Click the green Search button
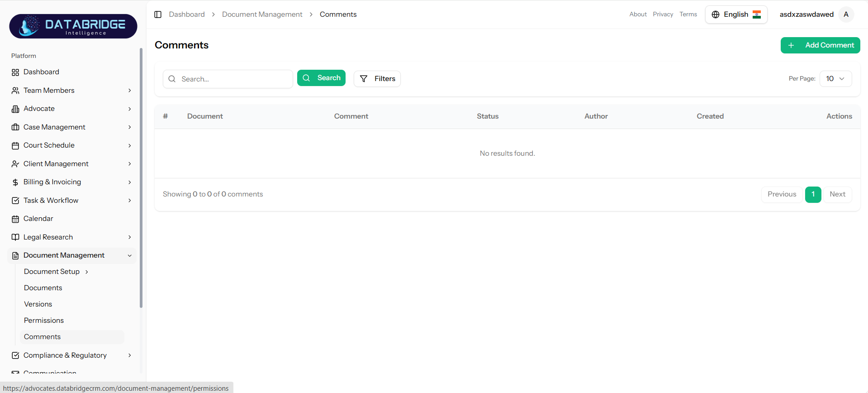Viewport: 868px width, 393px height. [321, 78]
